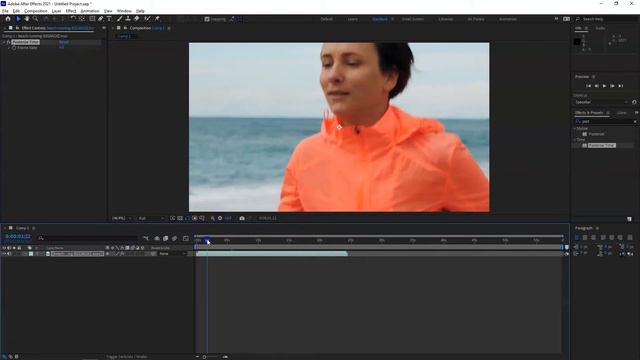This screenshot has height=360, width=640.
Task: Open the Composition Mini-Flowchart icon in timeline
Action: tap(146, 238)
